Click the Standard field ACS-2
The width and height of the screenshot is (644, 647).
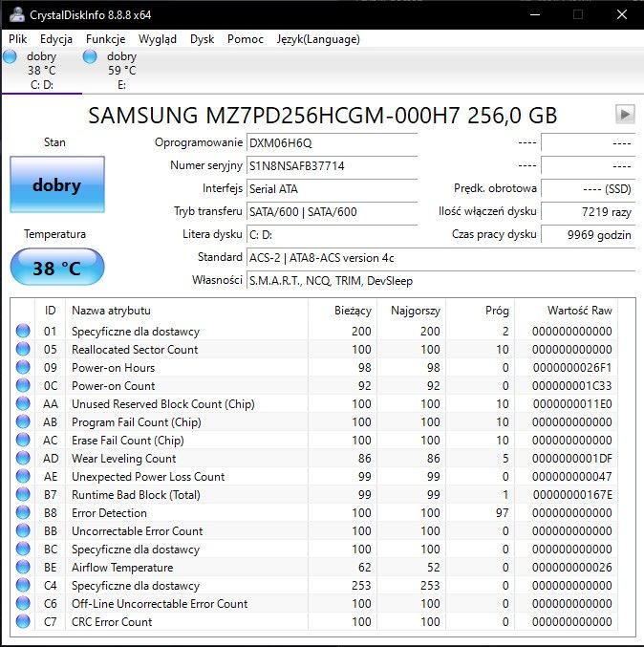(x=441, y=258)
